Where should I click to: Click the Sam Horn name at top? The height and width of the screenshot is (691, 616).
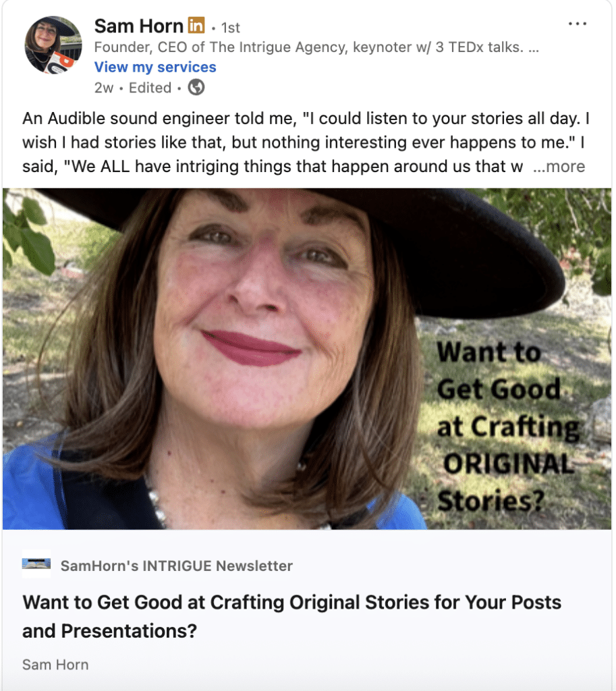(138, 26)
